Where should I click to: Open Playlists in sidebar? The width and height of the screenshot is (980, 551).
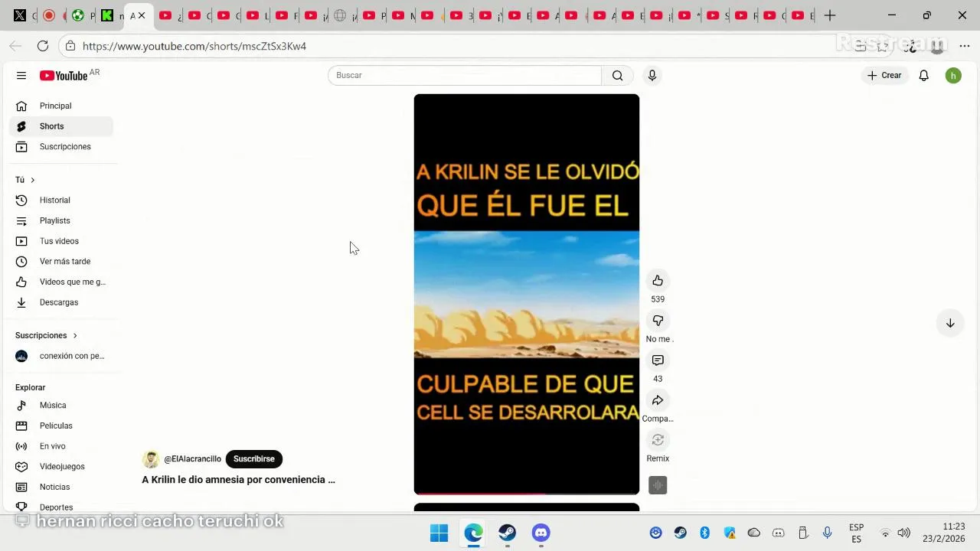(x=61, y=220)
